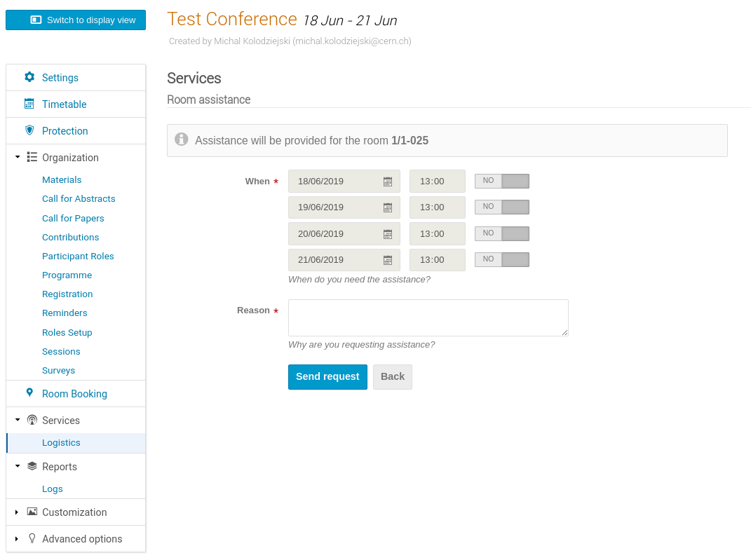
Task: Click the Send request button
Action: click(x=327, y=376)
